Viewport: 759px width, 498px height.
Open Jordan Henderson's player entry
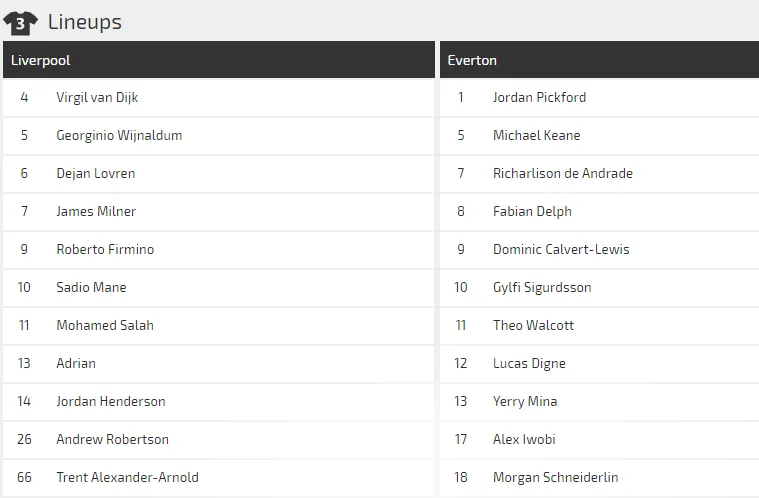point(111,401)
